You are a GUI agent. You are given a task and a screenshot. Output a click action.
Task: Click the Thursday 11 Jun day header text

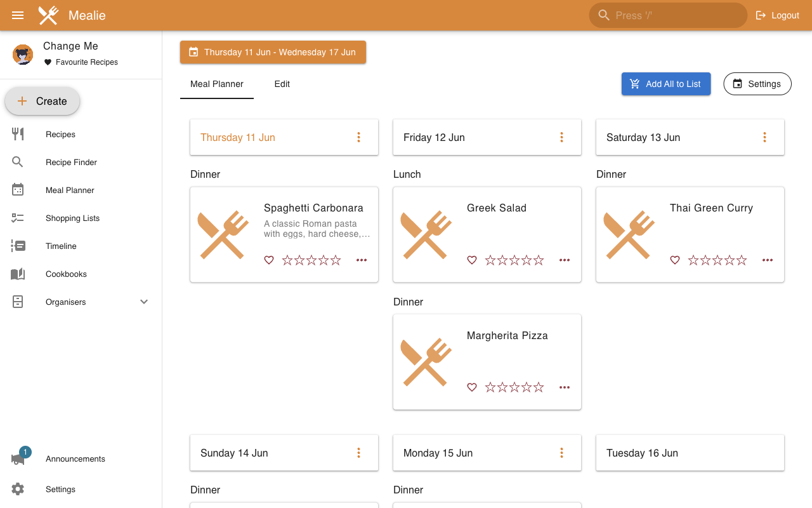238,137
